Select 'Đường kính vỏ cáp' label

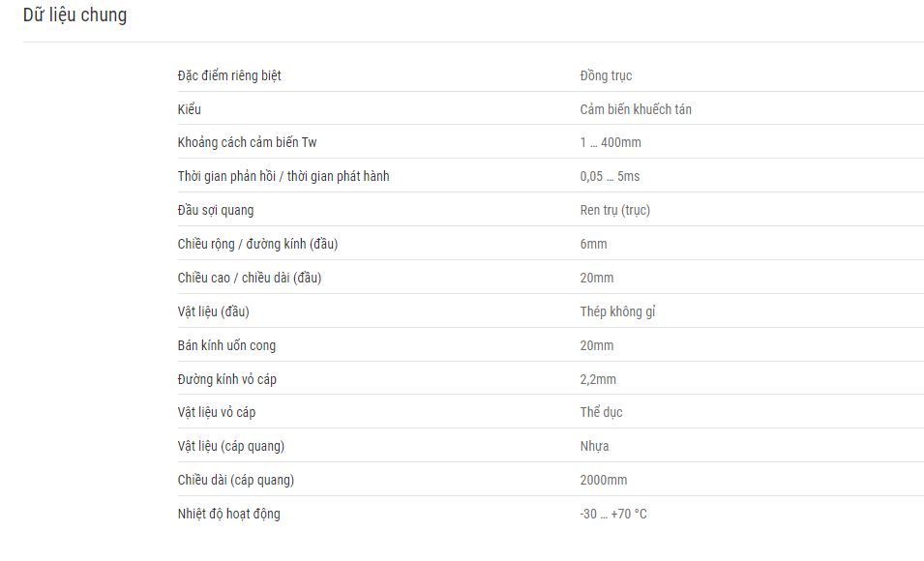226,379
